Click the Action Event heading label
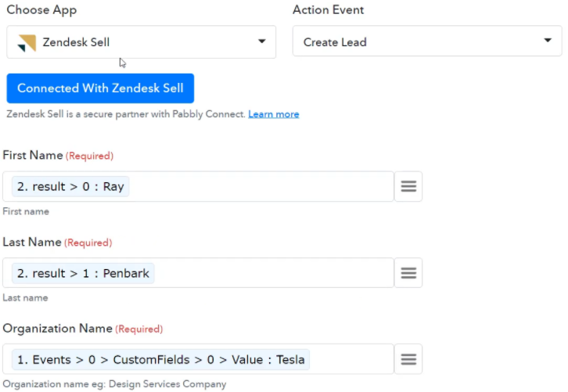 tap(328, 10)
